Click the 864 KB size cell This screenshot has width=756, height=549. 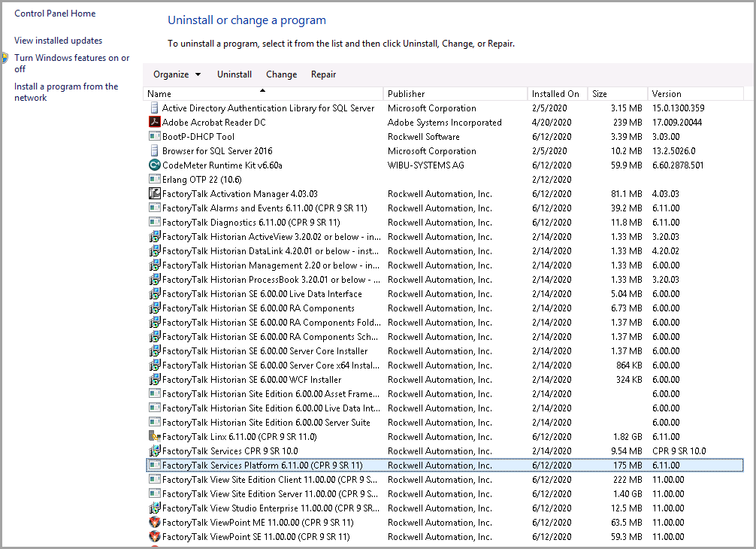coord(629,365)
